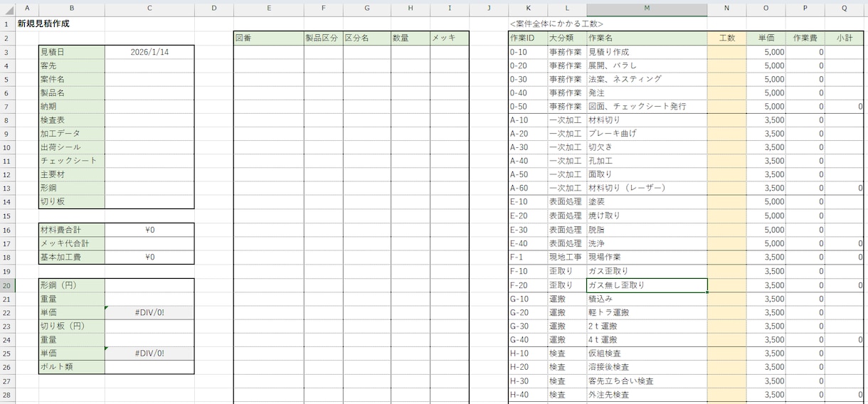Screen dimensions: 868x404
Task: Select the 積込み task cell
Action: (x=647, y=299)
